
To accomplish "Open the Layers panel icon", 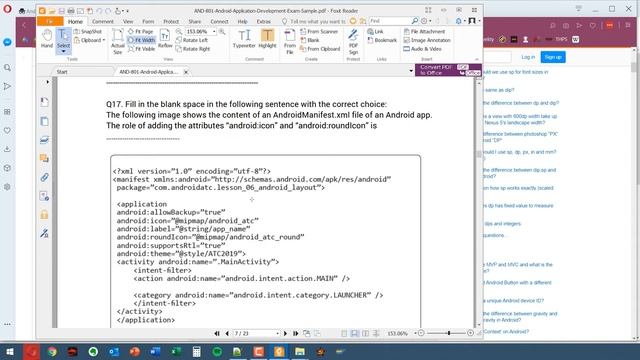I will tap(44, 140).
